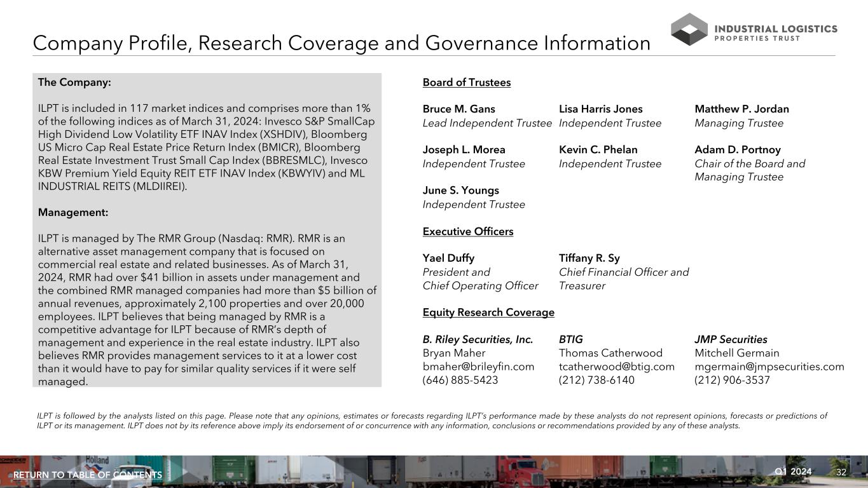Click trustee name Bruce M. Gans
The height and width of the screenshot is (488, 868).
click(x=458, y=109)
